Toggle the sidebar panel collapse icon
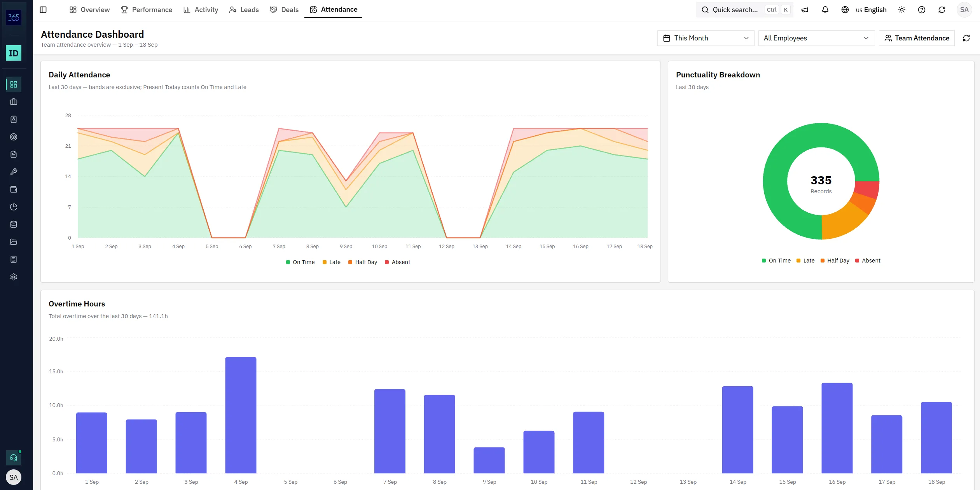Image resolution: width=980 pixels, height=490 pixels. pyautogui.click(x=43, y=10)
